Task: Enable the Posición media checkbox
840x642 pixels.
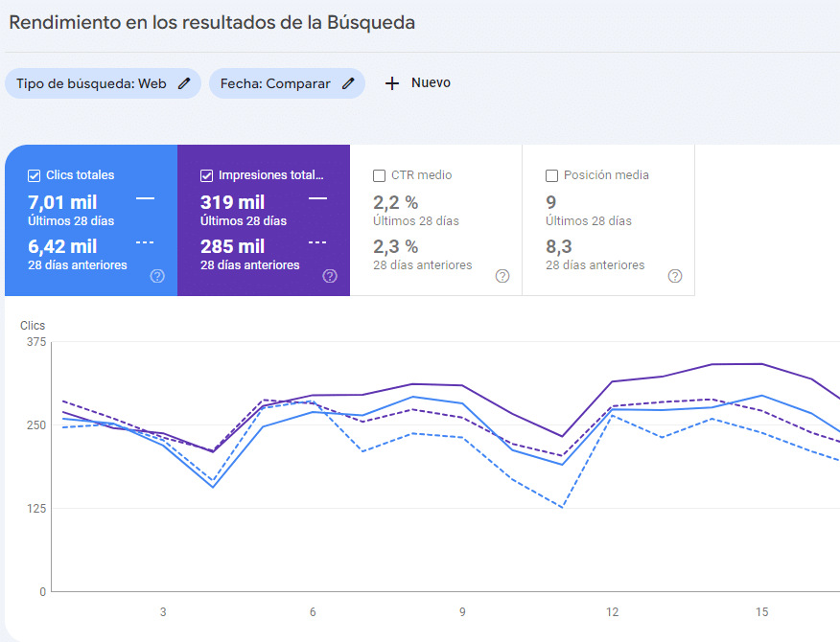Action: (x=552, y=176)
